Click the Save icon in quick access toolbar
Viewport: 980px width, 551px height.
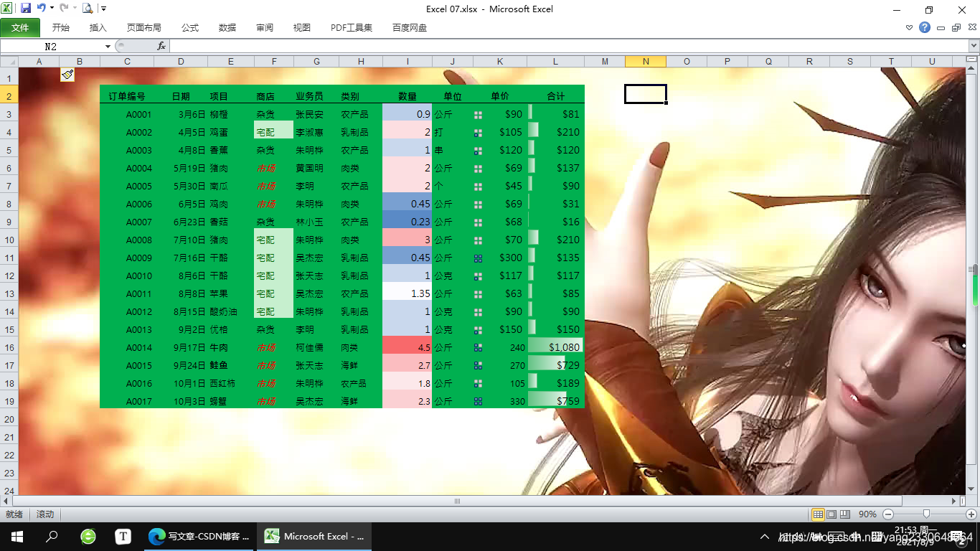(x=26, y=9)
